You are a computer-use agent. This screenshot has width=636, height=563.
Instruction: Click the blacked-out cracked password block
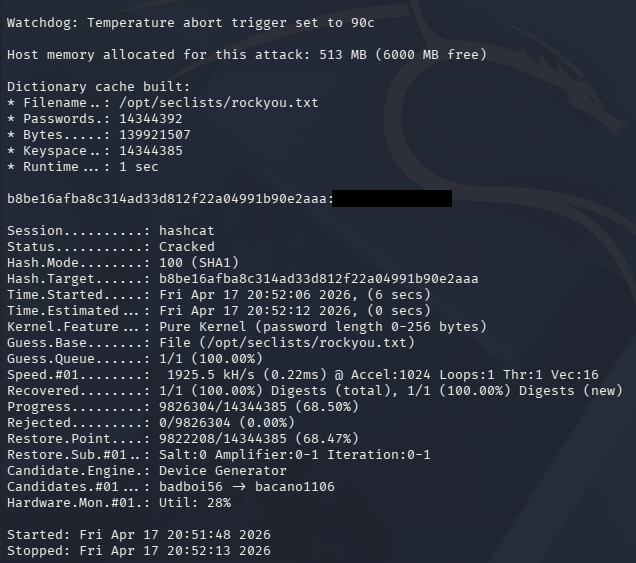pyautogui.click(x=392, y=199)
